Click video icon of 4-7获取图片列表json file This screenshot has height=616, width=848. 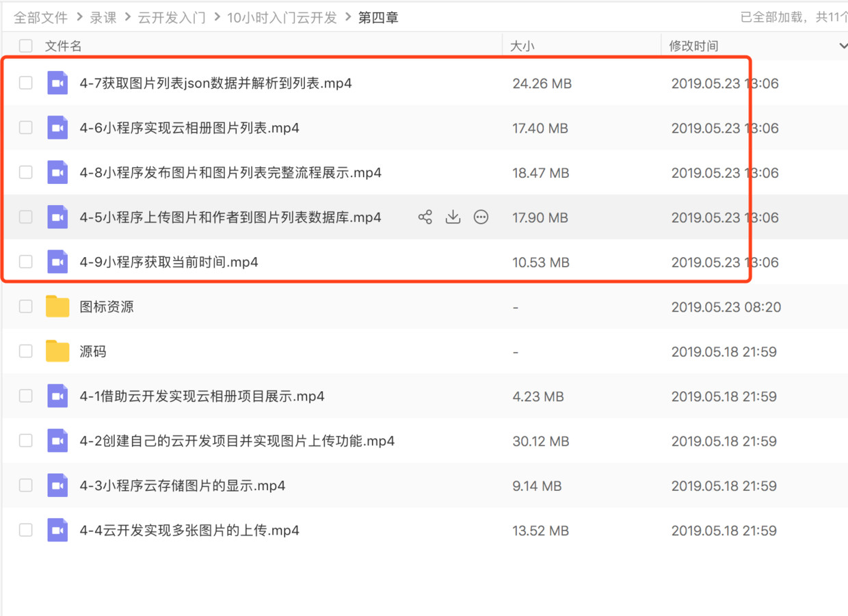coord(57,83)
